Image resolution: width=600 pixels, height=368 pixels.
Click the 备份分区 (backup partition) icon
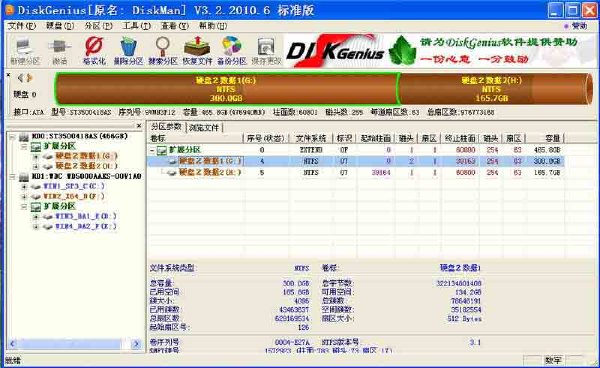(x=232, y=50)
